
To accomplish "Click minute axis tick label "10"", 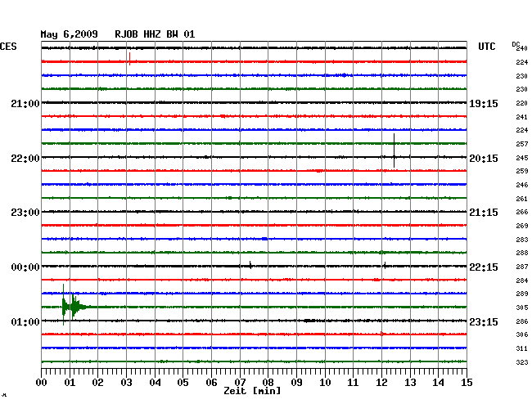I will click(325, 383).
